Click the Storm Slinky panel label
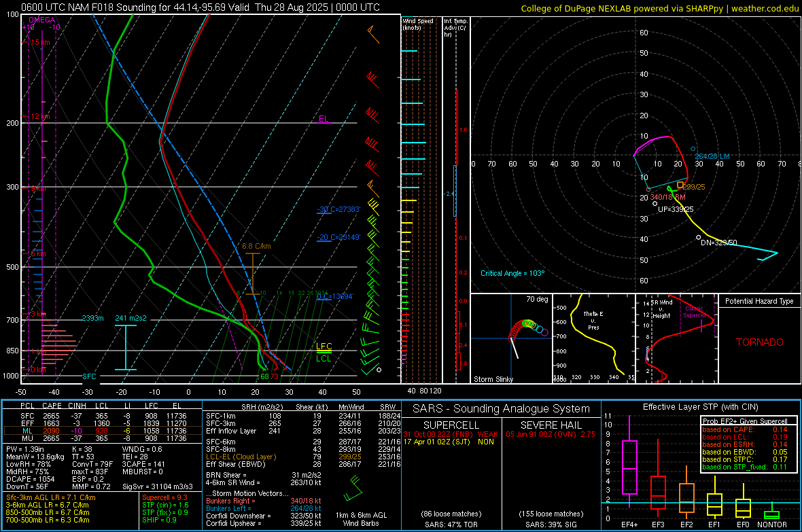802x532 pixels. click(x=493, y=379)
